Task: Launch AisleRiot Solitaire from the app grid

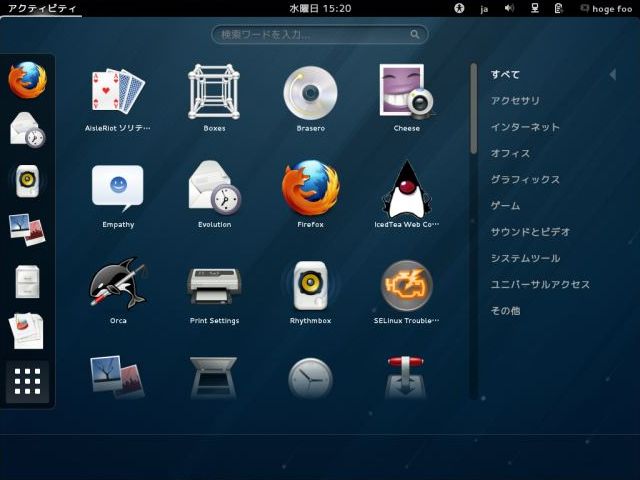Action: (x=118, y=99)
